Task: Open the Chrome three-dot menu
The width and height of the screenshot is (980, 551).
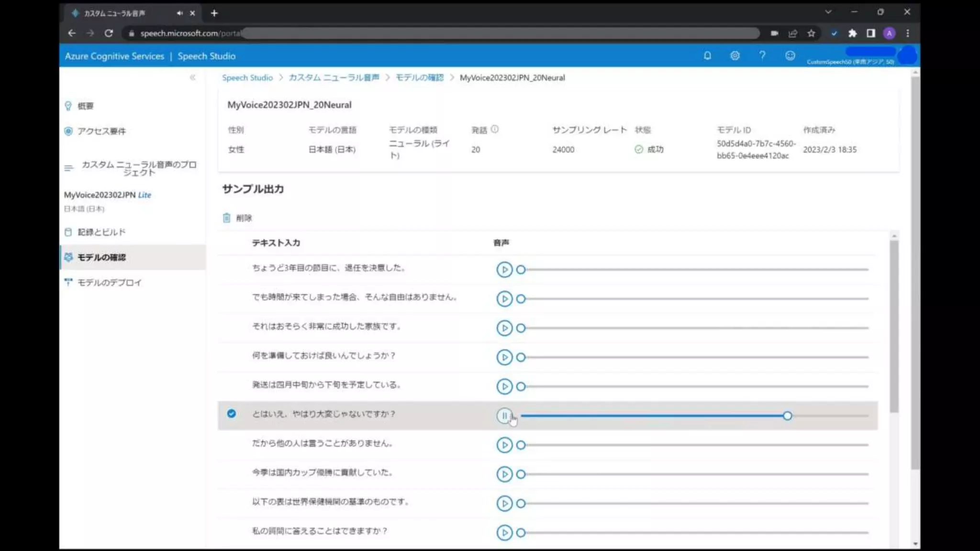Action: click(x=908, y=33)
